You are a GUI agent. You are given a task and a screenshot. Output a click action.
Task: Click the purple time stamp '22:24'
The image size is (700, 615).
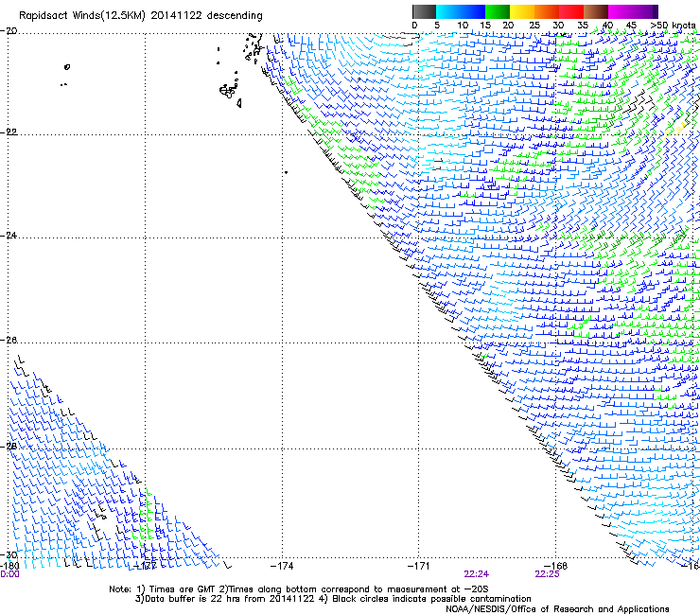(x=477, y=574)
